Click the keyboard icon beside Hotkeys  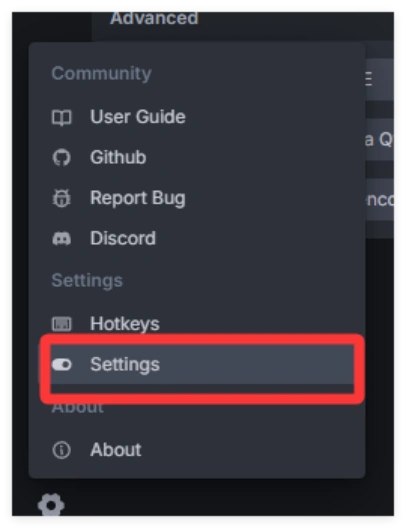[62, 324]
